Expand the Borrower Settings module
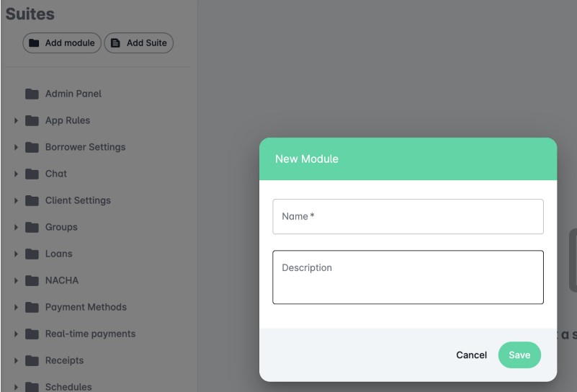Image resolution: width=577 pixels, height=392 pixels. coord(16,147)
